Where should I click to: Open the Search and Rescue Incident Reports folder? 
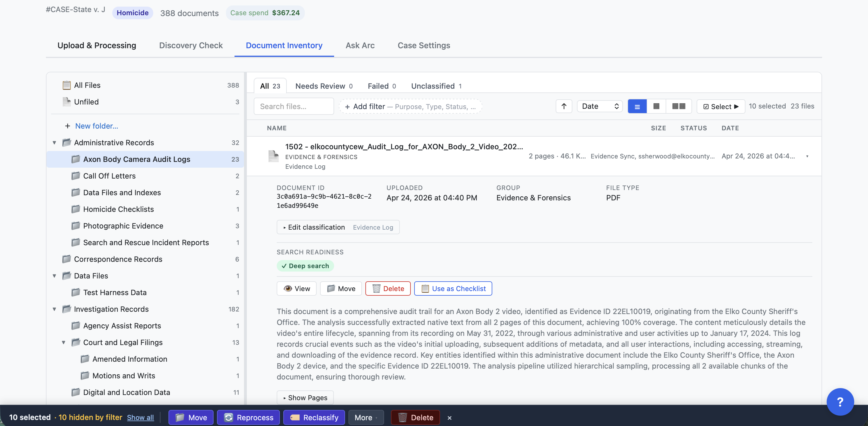click(145, 243)
